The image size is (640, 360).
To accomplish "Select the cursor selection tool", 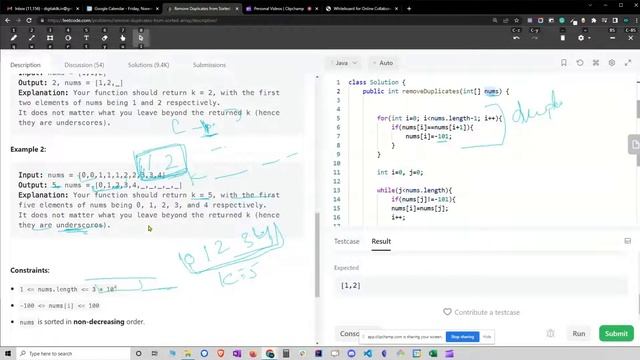I will [x=141, y=38].
